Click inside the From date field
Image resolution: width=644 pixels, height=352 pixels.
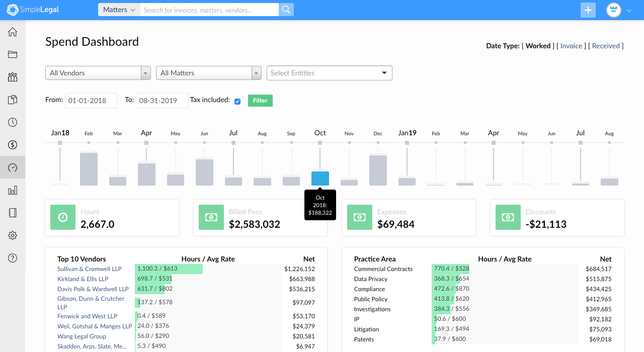coord(91,101)
